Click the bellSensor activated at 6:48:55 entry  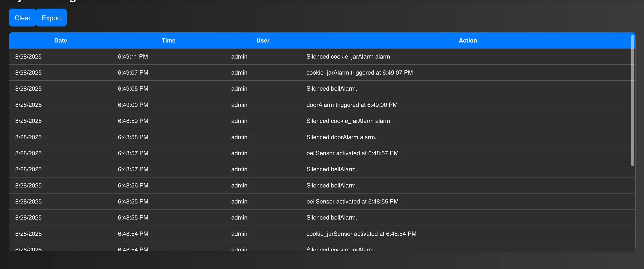[352, 201]
